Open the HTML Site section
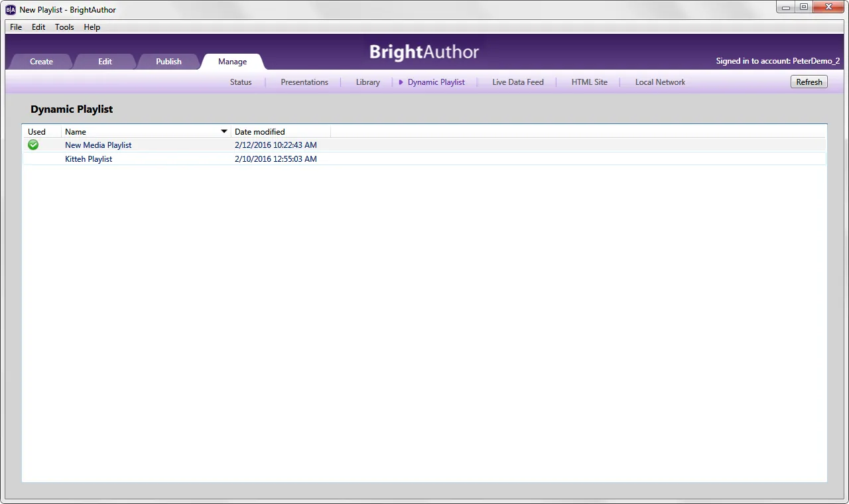849x504 pixels. pyautogui.click(x=590, y=82)
